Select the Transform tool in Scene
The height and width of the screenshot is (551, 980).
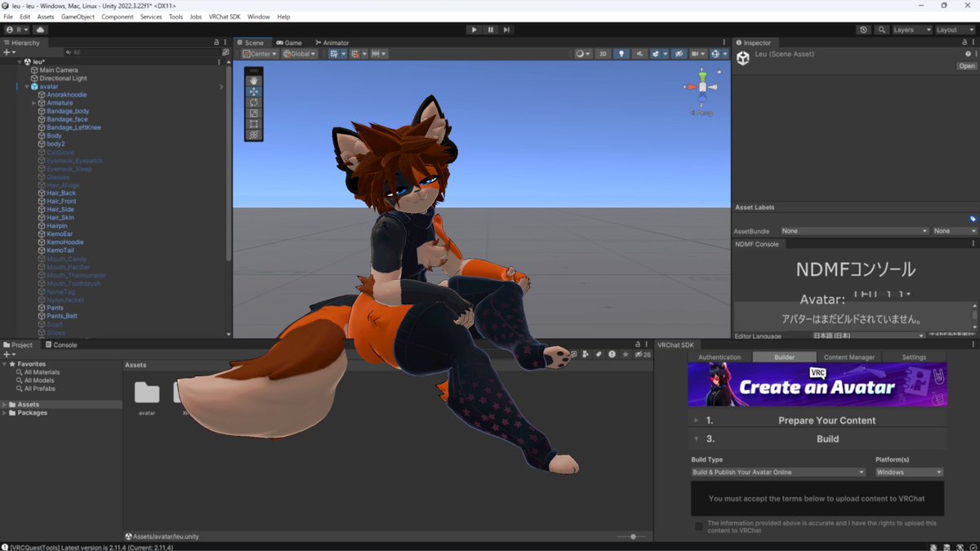coord(254,135)
